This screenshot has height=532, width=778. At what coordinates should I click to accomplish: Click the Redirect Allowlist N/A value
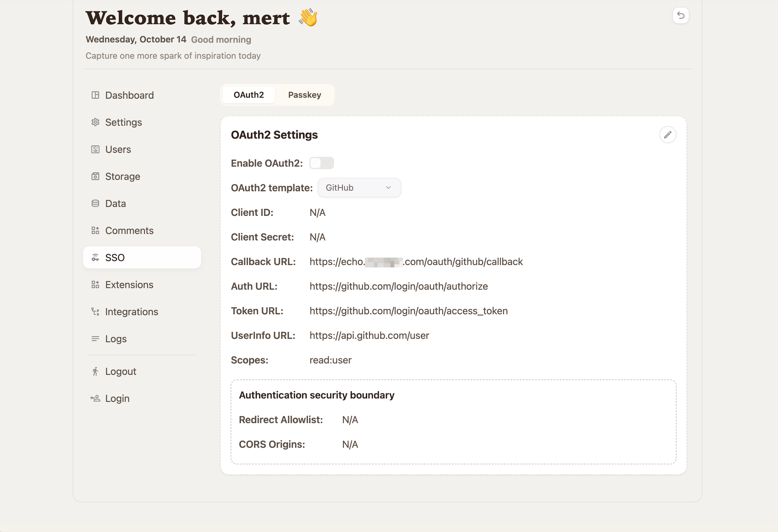click(x=350, y=420)
